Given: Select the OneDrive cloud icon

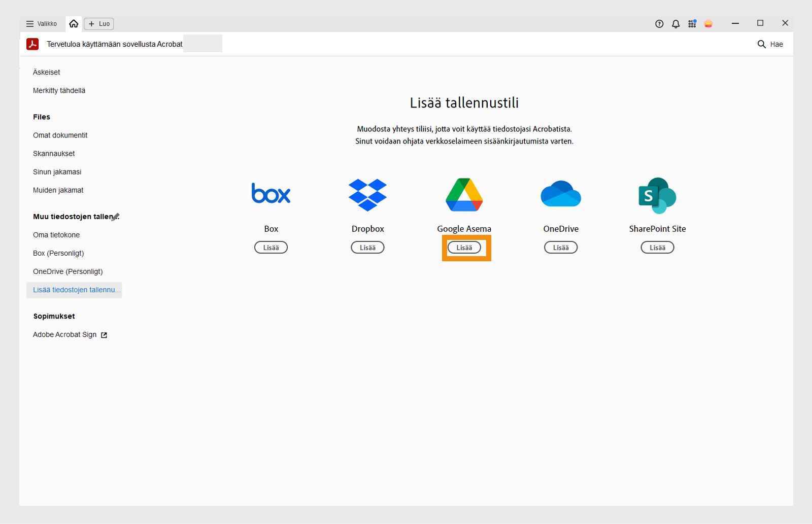Looking at the screenshot, I should coord(560,194).
